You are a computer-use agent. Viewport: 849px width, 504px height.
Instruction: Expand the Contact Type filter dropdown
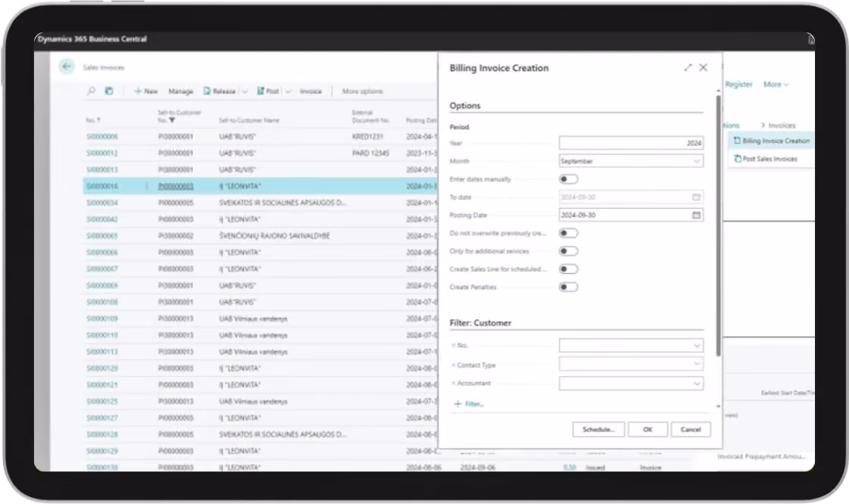click(x=697, y=364)
